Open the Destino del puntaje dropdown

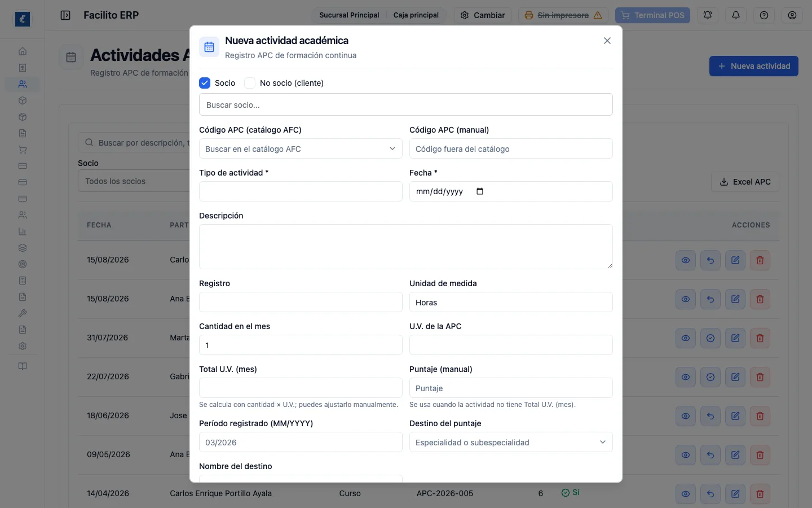pos(511,442)
